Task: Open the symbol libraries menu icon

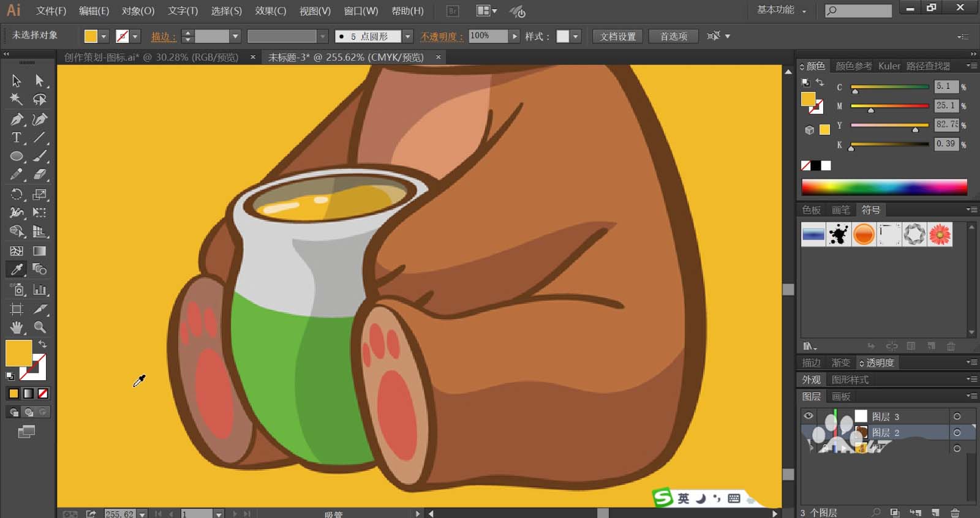Action: coord(810,346)
